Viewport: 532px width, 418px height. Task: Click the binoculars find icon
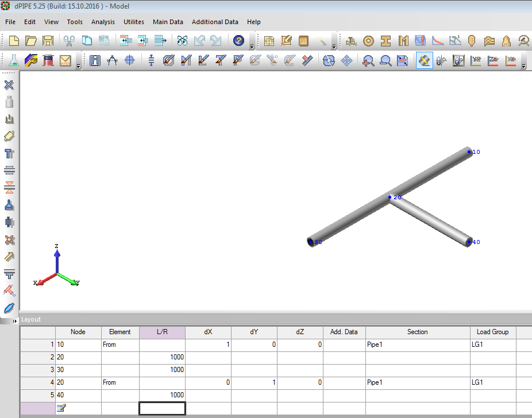182,41
